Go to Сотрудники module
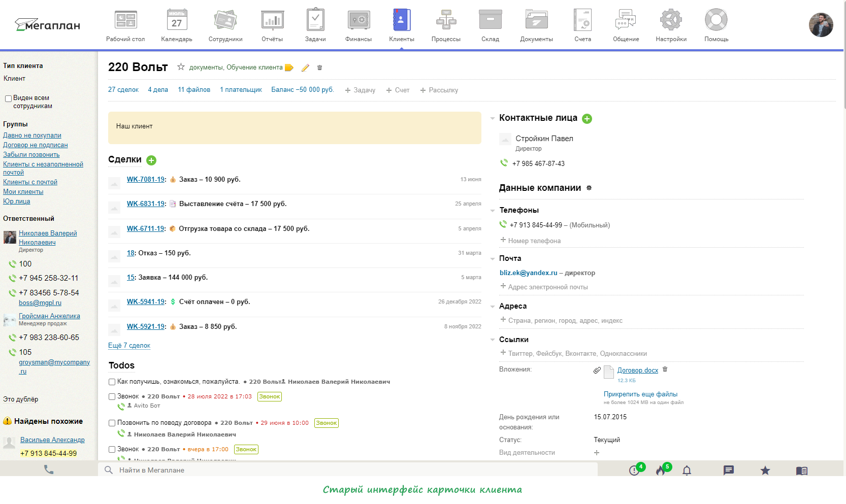Screen dimensions: 846x504 pos(225,25)
